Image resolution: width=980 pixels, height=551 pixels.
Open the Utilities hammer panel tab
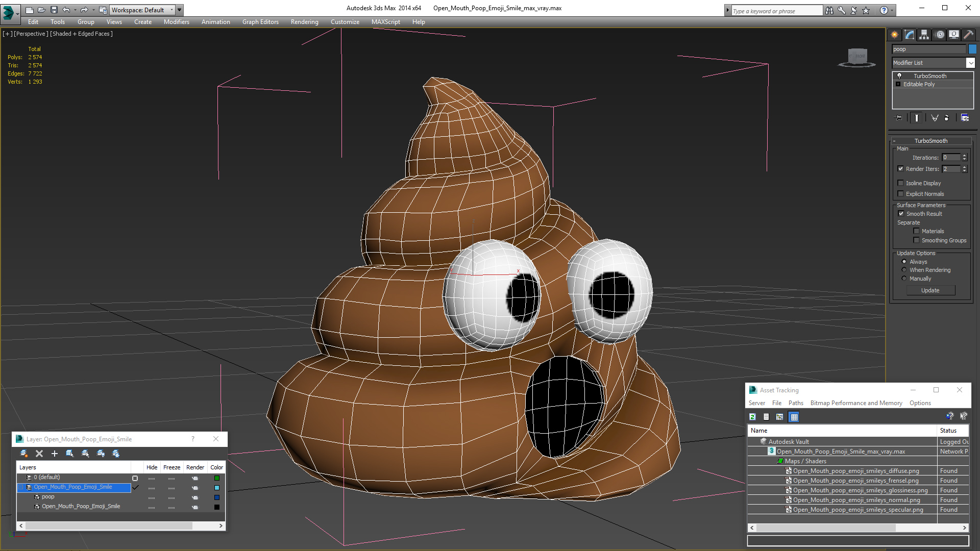(968, 35)
